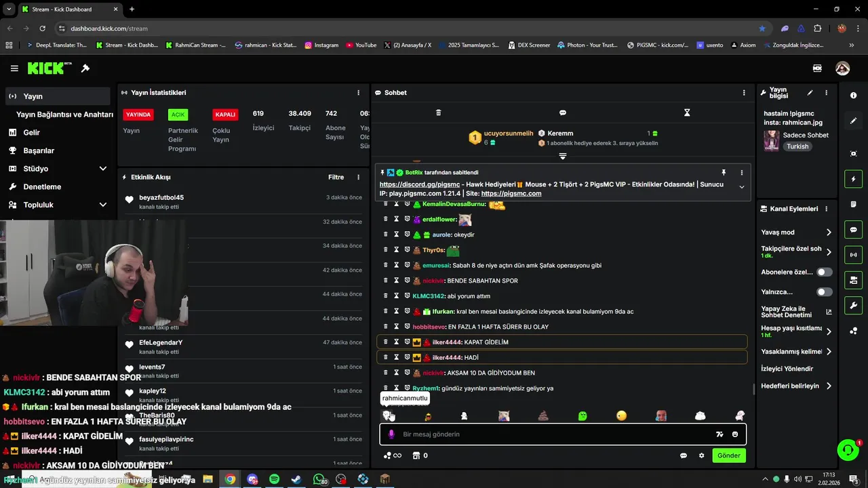
Task: Click the pin icon on pinned BotRix message
Action: pos(724,172)
